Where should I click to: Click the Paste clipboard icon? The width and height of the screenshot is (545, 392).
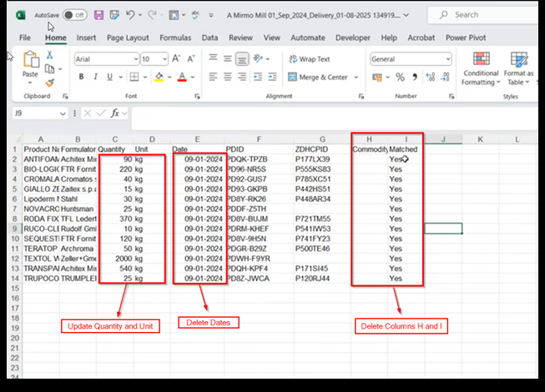click(31, 59)
